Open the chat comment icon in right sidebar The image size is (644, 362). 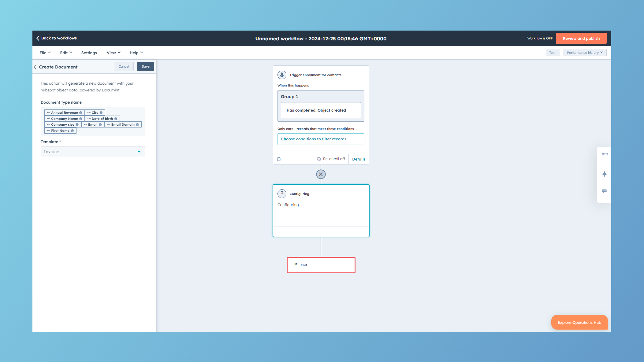pyautogui.click(x=604, y=191)
